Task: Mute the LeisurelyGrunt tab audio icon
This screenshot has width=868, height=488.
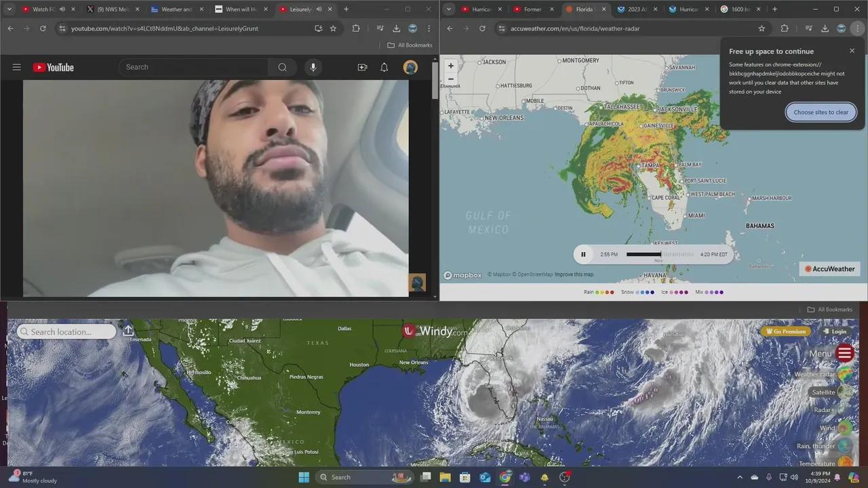Action: (x=319, y=9)
